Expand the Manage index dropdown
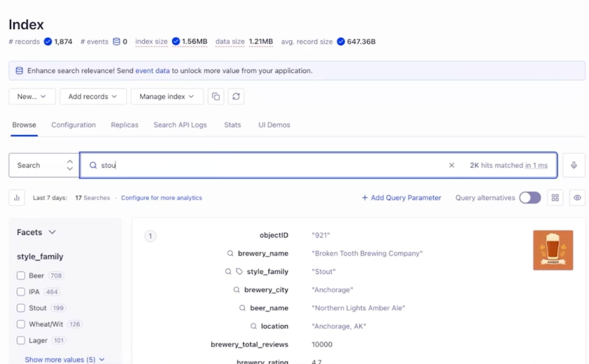 coord(167,97)
